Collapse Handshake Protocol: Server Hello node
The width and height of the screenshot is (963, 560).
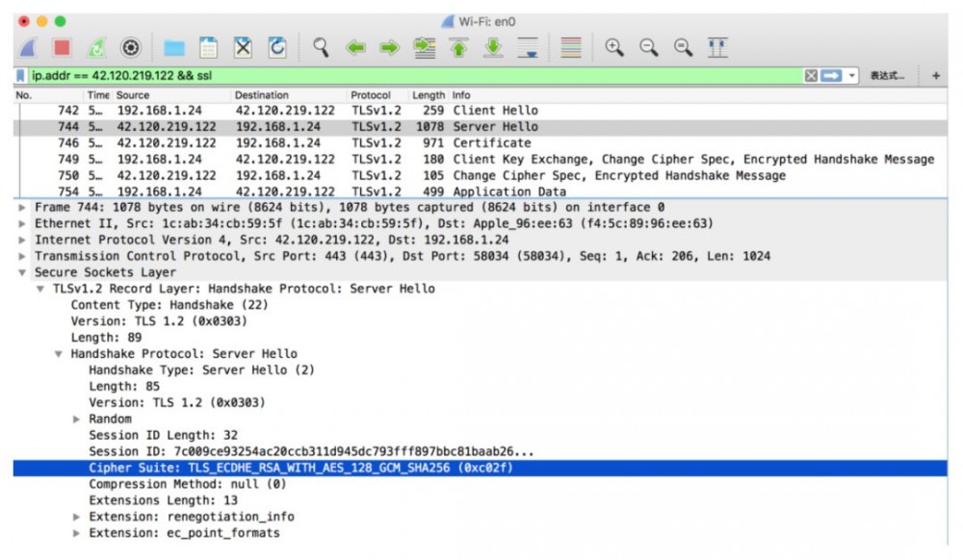(59, 354)
